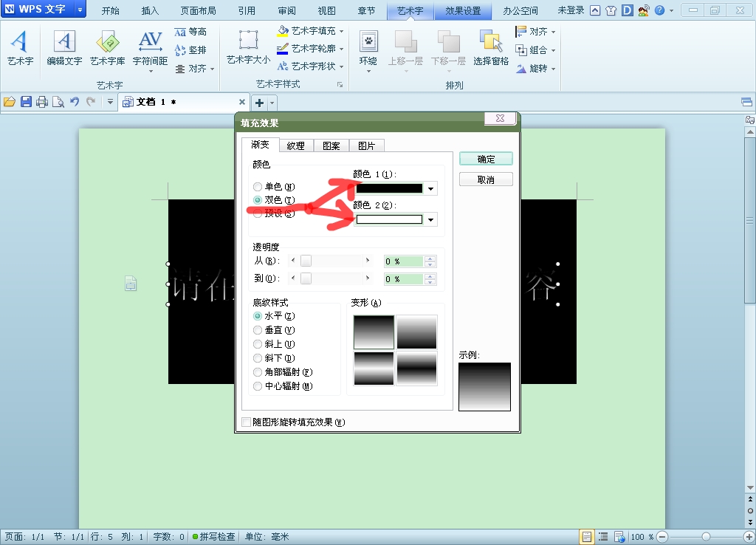Toggle 竖排 vertical text option
Screen dimensions: 756x545
190,50
